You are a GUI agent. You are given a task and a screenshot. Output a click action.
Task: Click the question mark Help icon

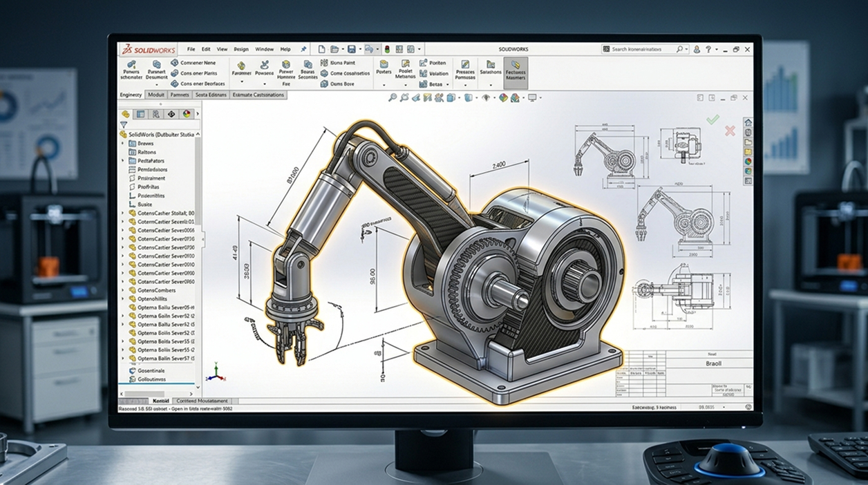pos(708,49)
